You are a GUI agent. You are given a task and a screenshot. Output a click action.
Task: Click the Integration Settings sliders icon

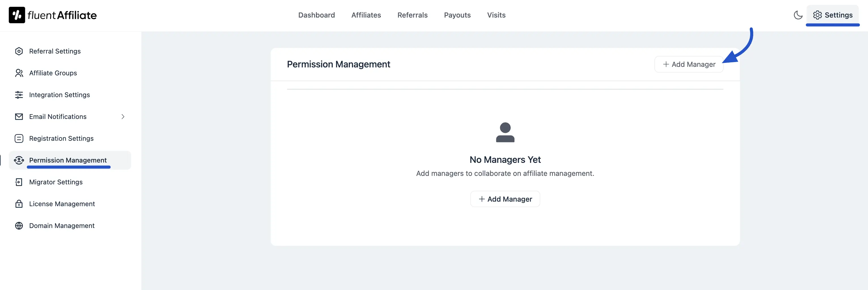19,95
